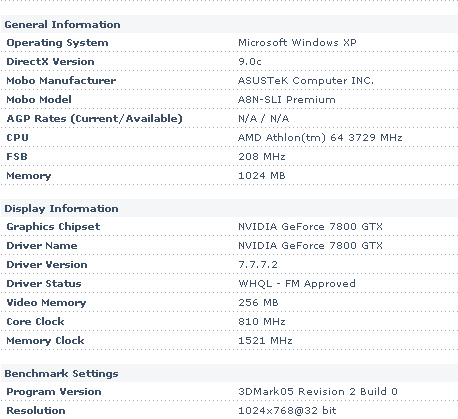
Task: Click AMD Athlon(tm) 64 3729 MHz value
Action: tap(320, 138)
